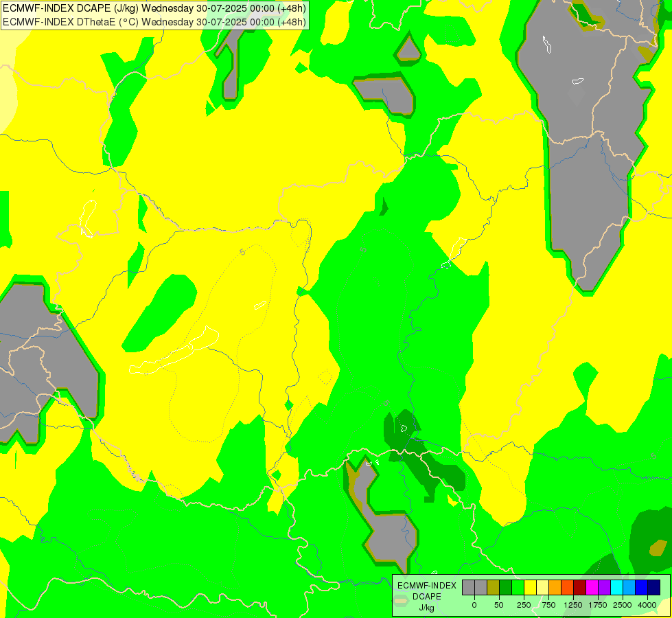The height and width of the screenshot is (618, 672).
Task: Click the legend label '1250'
Action: click(x=573, y=605)
